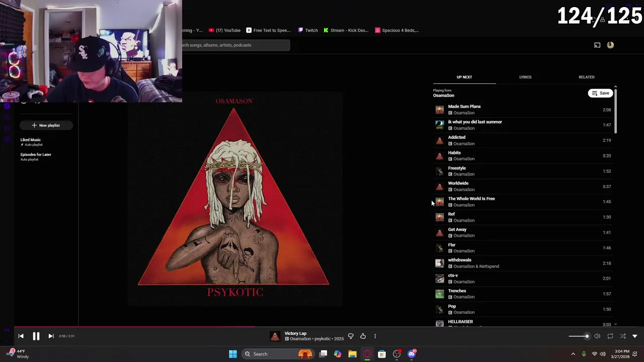The width and height of the screenshot is (644, 362).
Task: Open Free Text to Speech bookmark
Action: [x=268, y=30]
